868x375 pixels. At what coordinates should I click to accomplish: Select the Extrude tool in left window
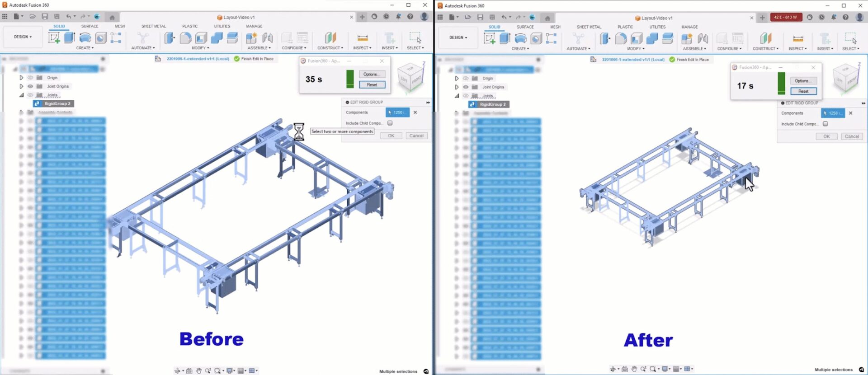pyautogui.click(x=70, y=38)
